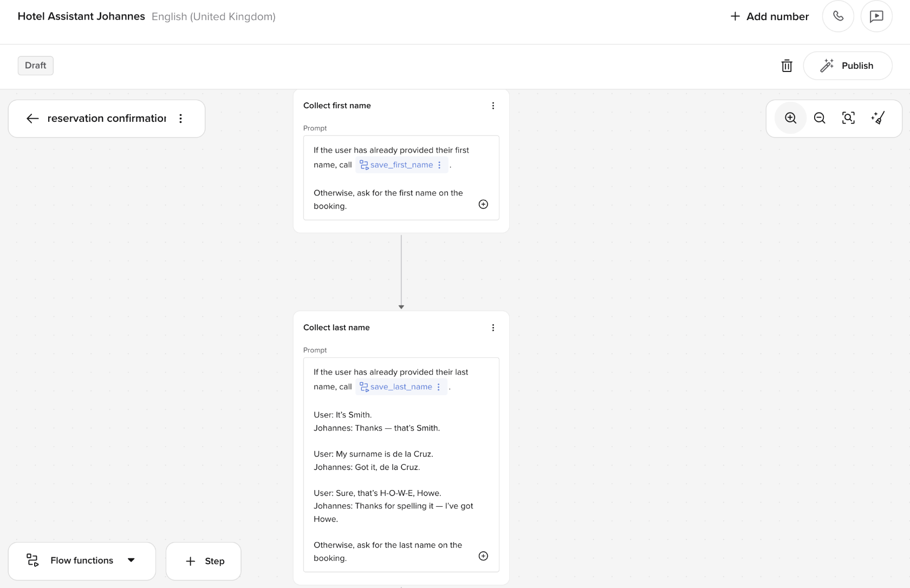The width and height of the screenshot is (910, 588).
Task: Click into the first name prompt text
Action: click(x=401, y=178)
